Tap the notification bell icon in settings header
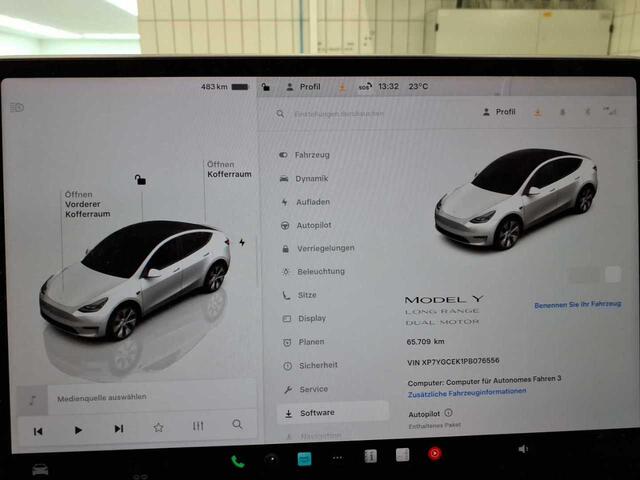640x480 pixels. pyautogui.click(x=563, y=112)
